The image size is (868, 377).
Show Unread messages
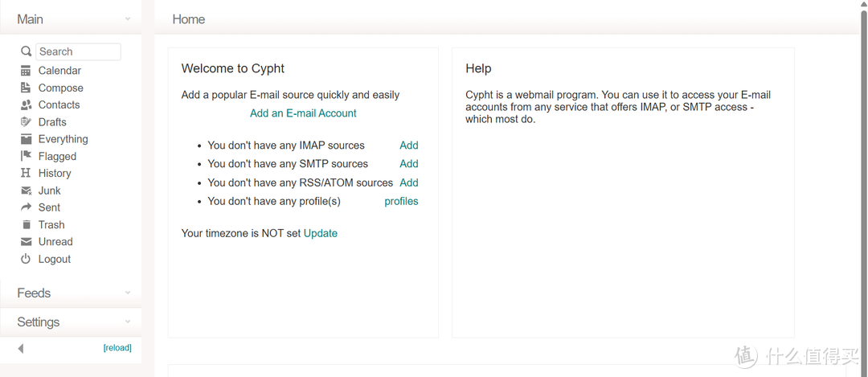(x=55, y=242)
